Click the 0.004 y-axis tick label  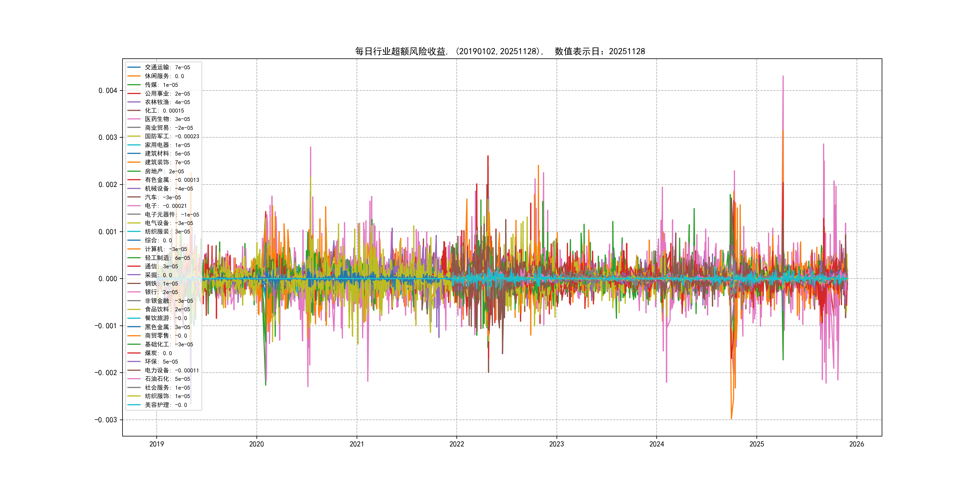(108, 90)
